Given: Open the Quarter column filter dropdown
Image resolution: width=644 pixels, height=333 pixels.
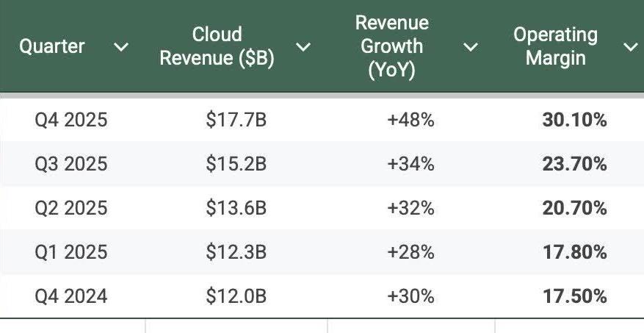Looking at the screenshot, I should click(x=122, y=47).
